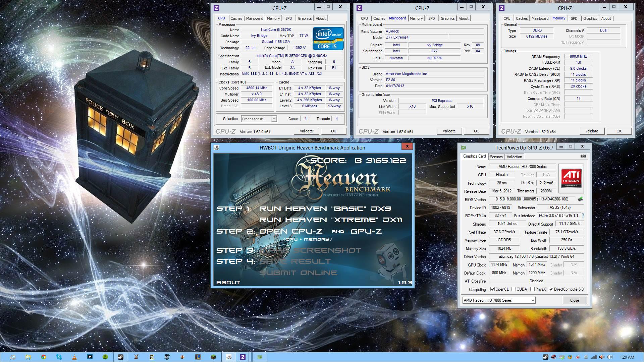Click the white speaker volume tray icon
This screenshot has width=644, height=362.
(610, 357)
